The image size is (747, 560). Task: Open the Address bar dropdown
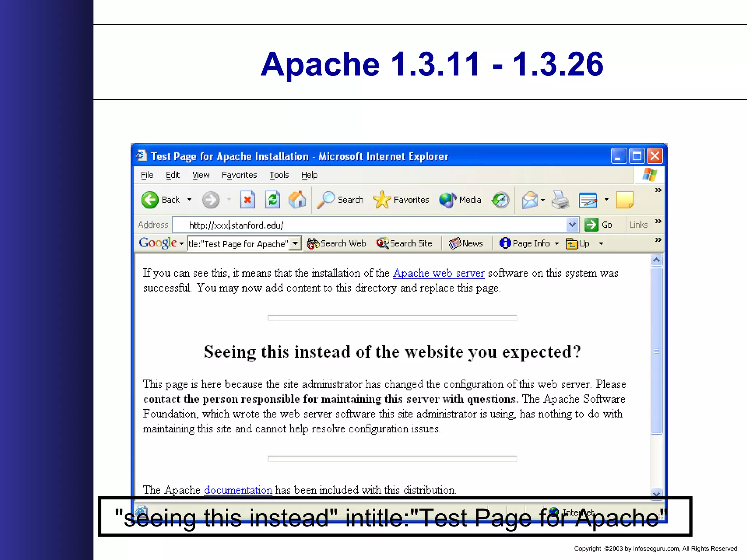pos(572,225)
